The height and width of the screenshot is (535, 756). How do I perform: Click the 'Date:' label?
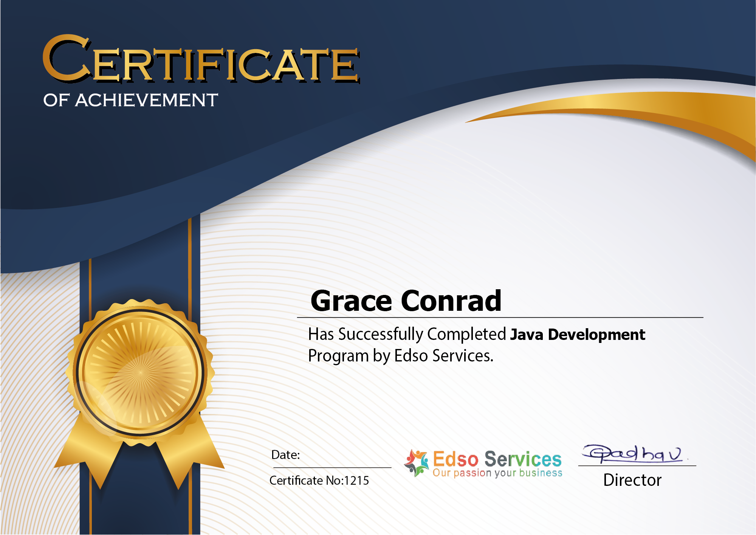(285, 454)
